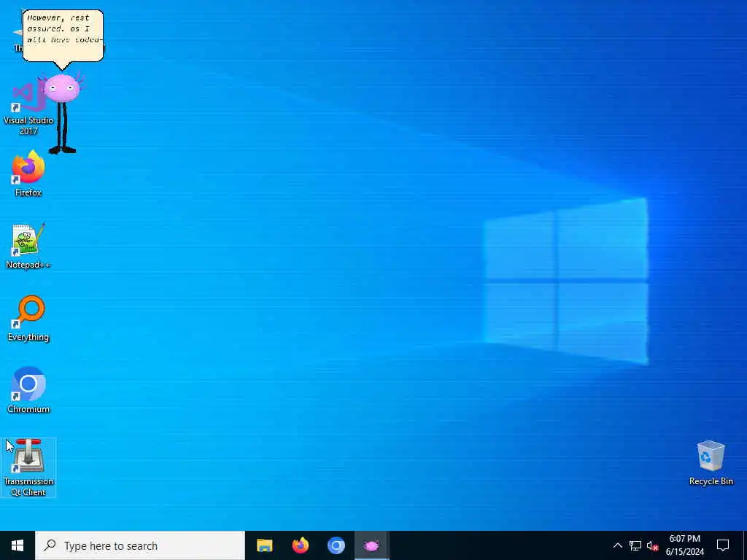Select the Firefox desktop shortcut
Viewport: 747px width, 560px height.
coord(28,174)
